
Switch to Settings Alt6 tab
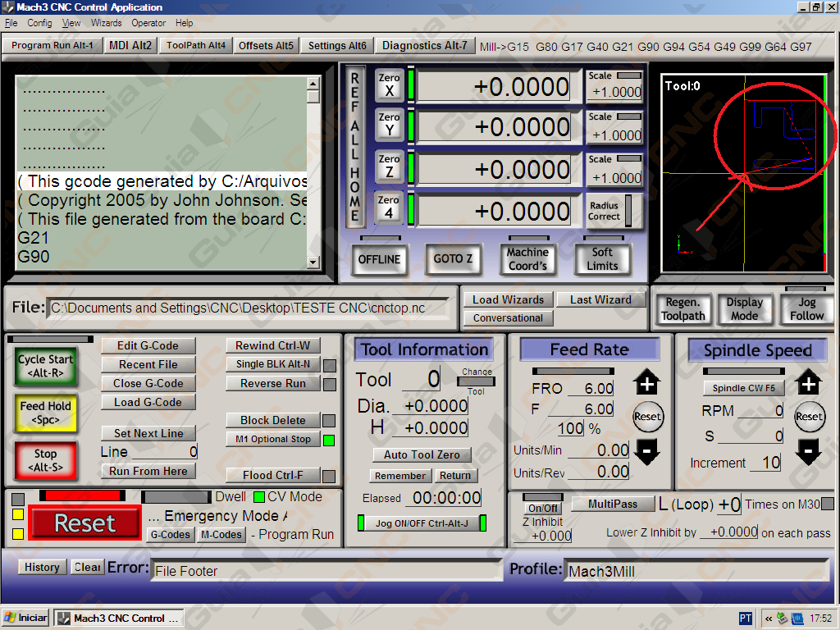tap(337, 46)
